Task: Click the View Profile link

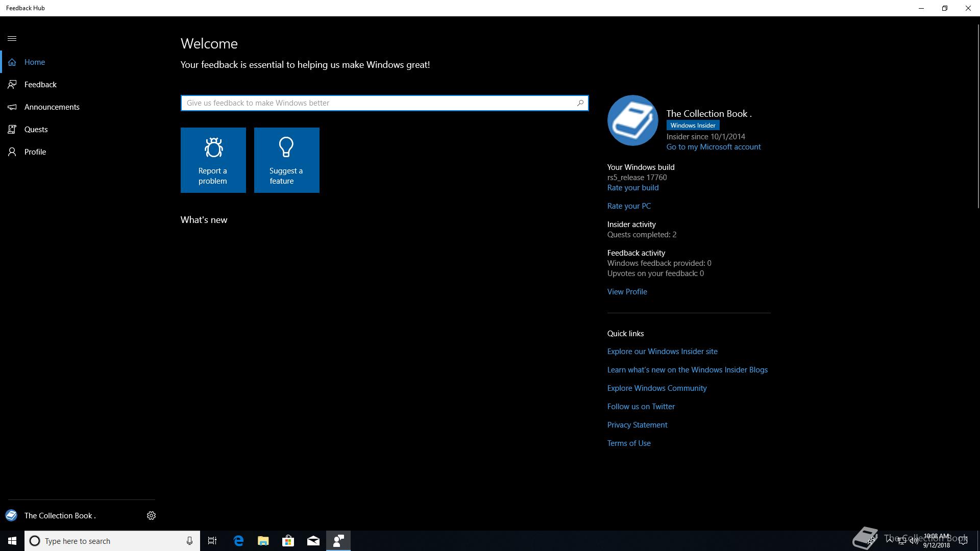Action: (x=627, y=292)
